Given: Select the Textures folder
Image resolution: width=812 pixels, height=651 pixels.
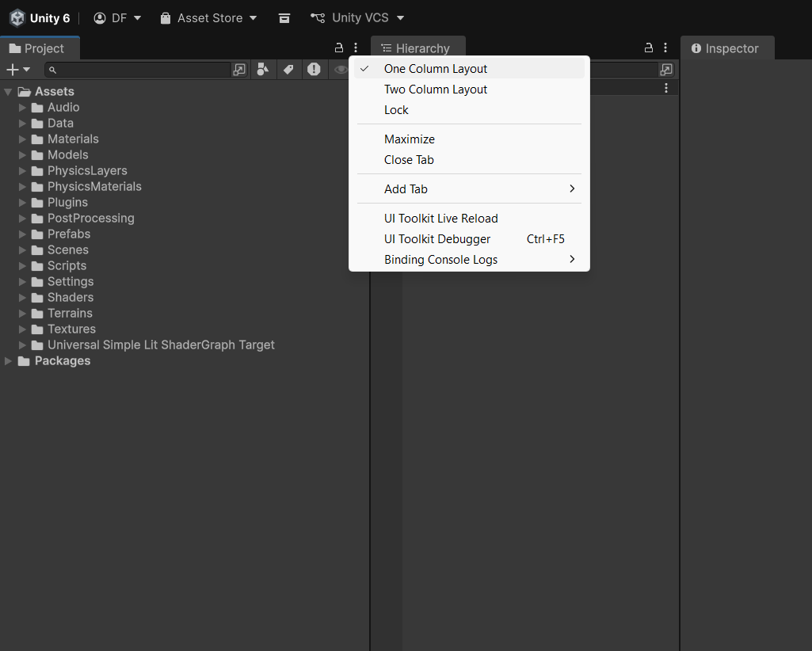Looking at the screenshot, I should pos(71,329).
